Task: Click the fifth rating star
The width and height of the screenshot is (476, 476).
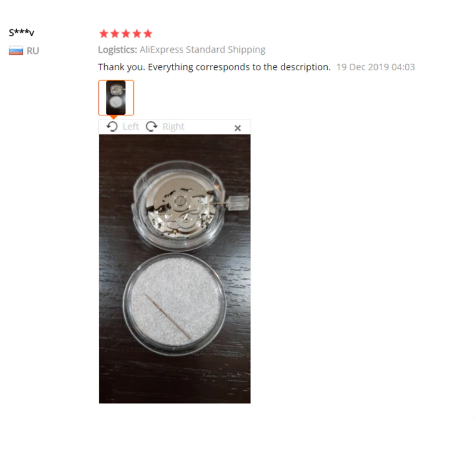Action: coord(148,34)
